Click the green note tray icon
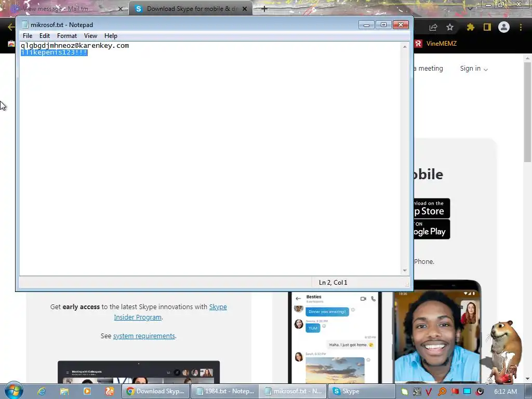Viewport: 532px width, 399px height. tap(404, 392)
